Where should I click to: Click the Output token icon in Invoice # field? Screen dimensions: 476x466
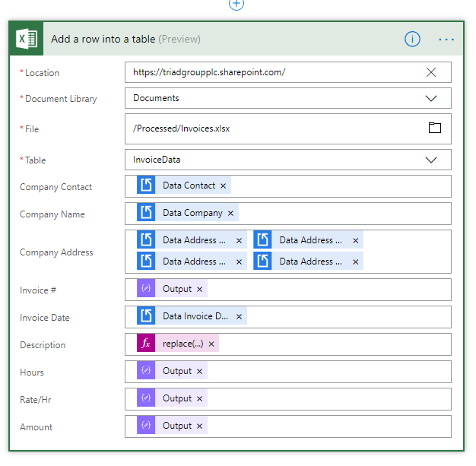(x=146, y=288)
